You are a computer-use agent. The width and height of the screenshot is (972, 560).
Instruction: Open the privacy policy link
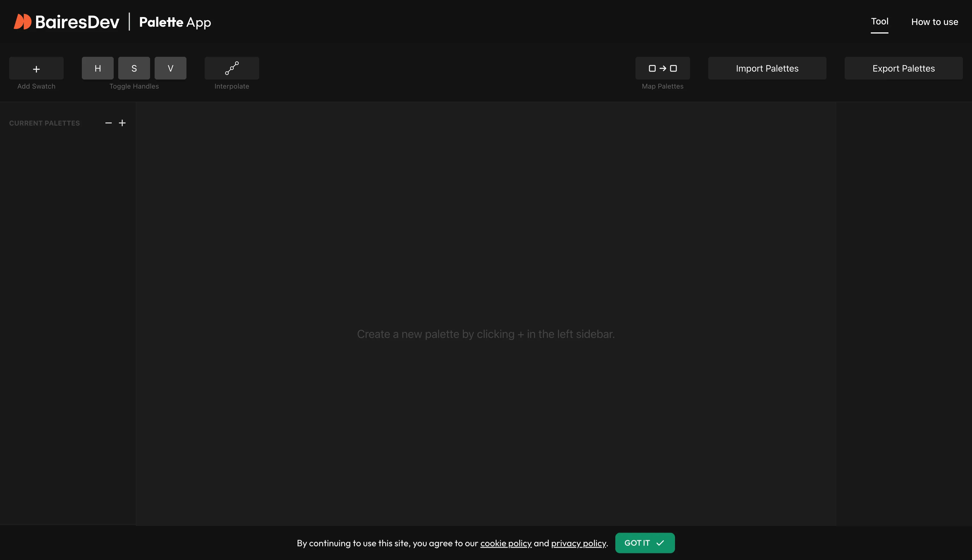coord(578,543)
